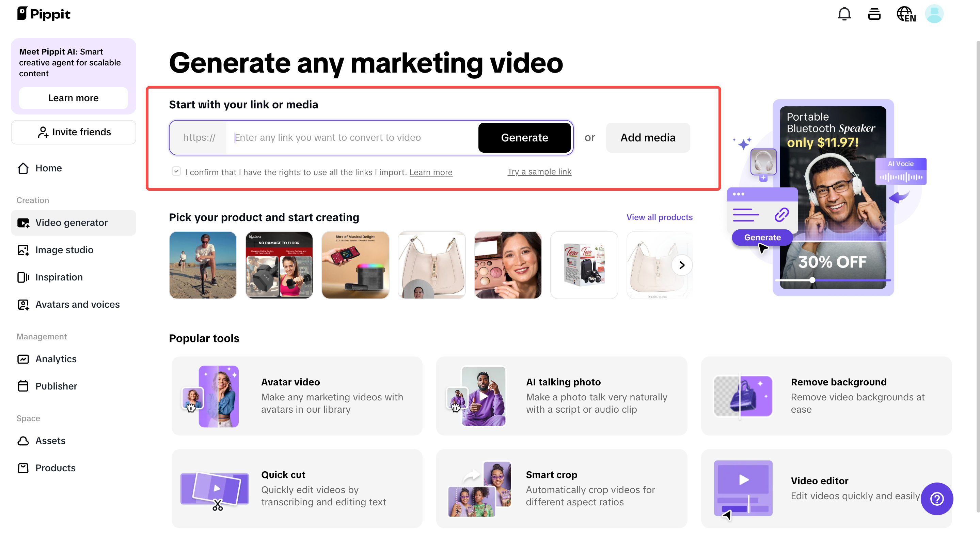This screenshot has height=535, width=980.
Task: Go to Home in the sidebar
Action: 48,168
